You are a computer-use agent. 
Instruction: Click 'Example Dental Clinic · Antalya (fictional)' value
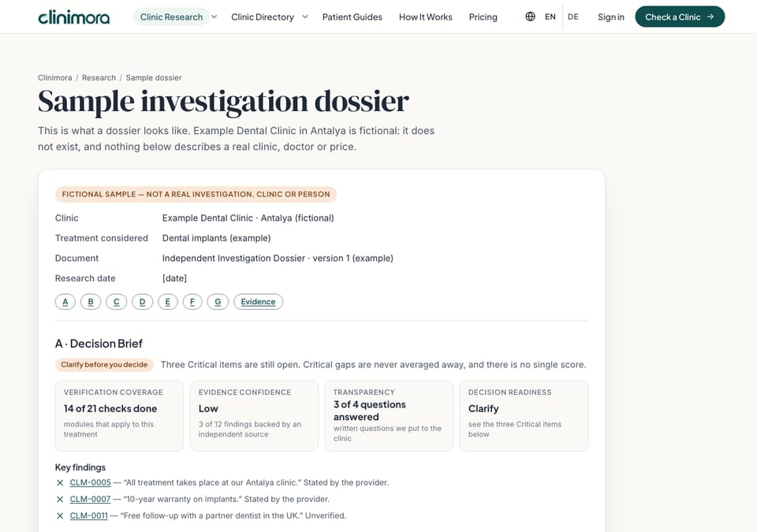[x=248, y=218]
